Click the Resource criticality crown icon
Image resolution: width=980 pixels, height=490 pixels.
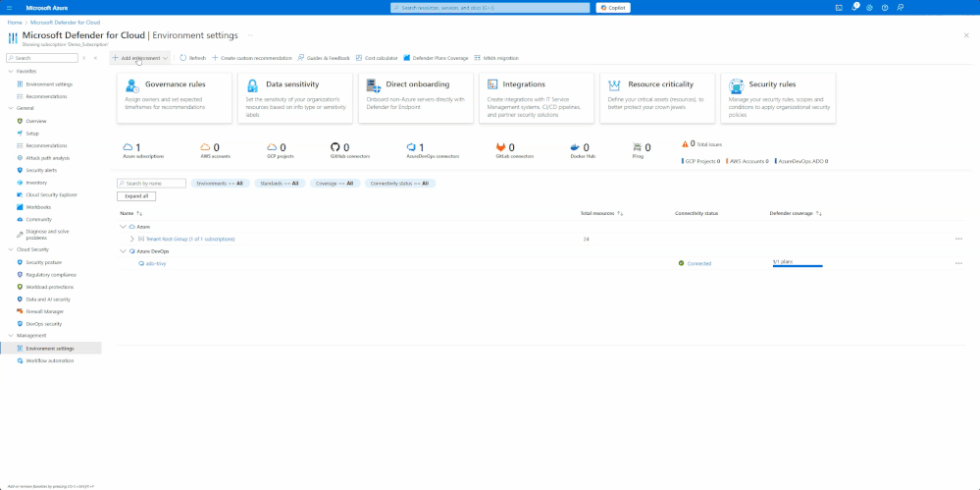coord(614,85)
